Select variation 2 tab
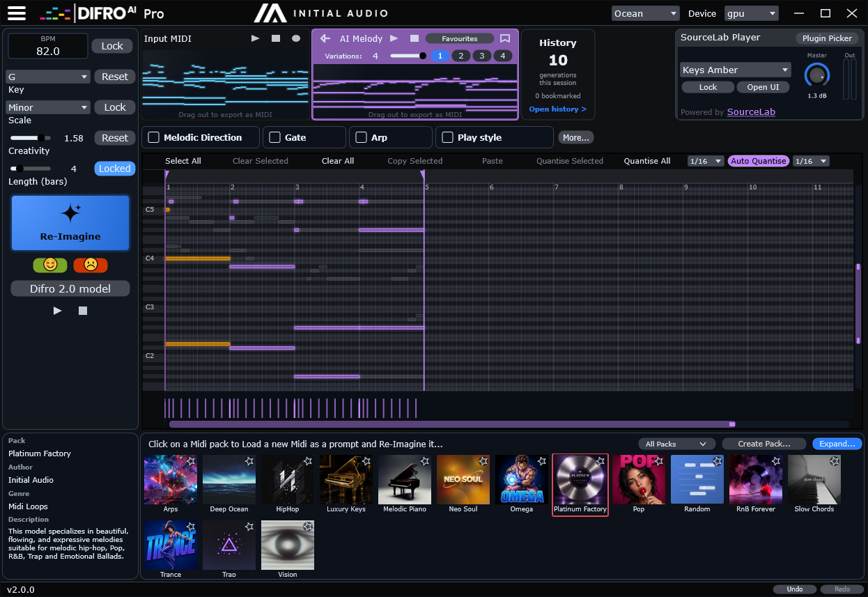This screenshot has height=597, width=868. coord(460,56)
